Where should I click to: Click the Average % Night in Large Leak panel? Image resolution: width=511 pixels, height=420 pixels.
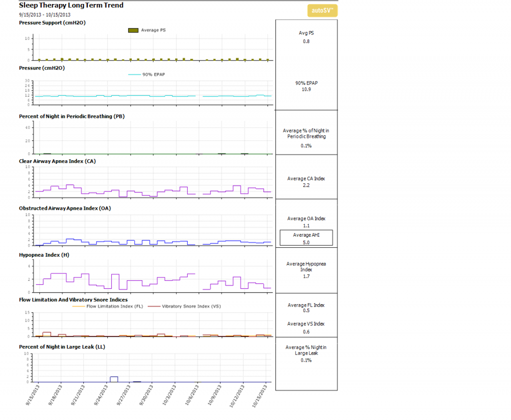point(306,353)
